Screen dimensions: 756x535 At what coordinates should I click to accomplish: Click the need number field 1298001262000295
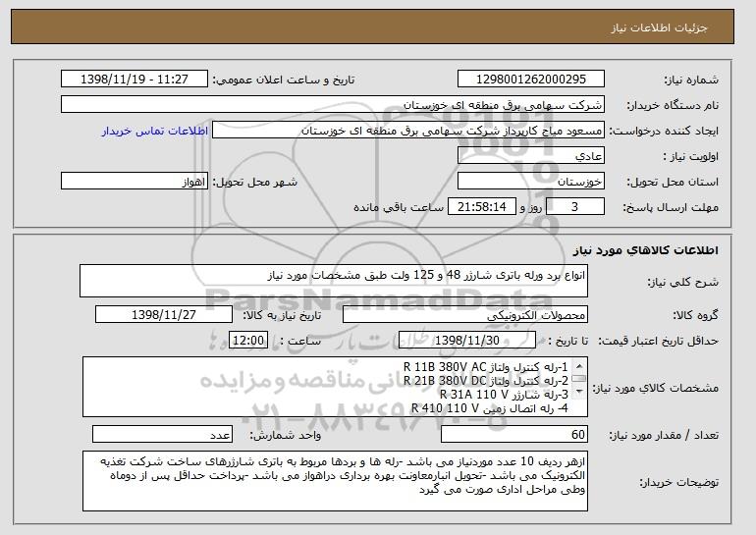[x=531, y=80]
